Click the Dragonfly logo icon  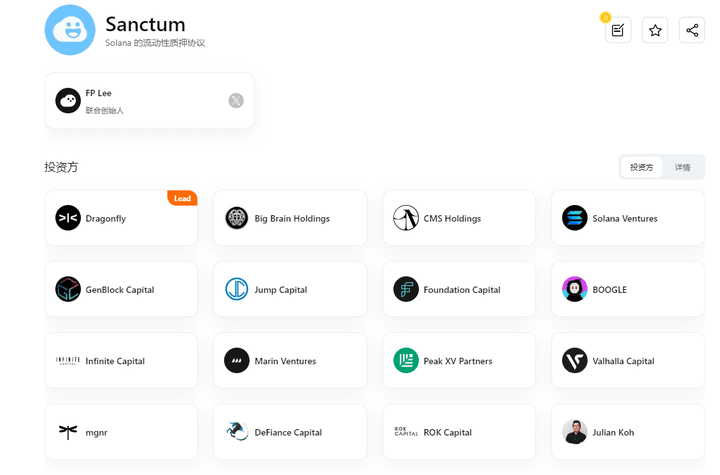[x=68, y=218]
